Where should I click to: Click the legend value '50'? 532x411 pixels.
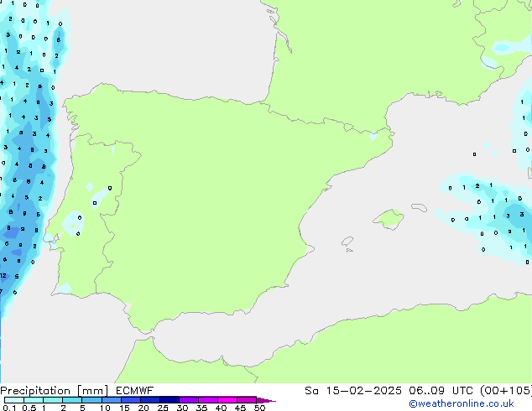coord(259,408)
